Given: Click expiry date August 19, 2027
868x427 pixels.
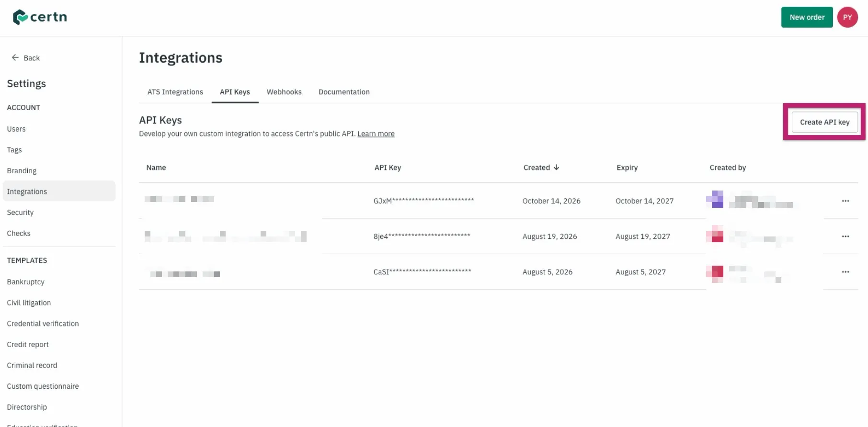Looking at the screenshot, I should [643, 236].
